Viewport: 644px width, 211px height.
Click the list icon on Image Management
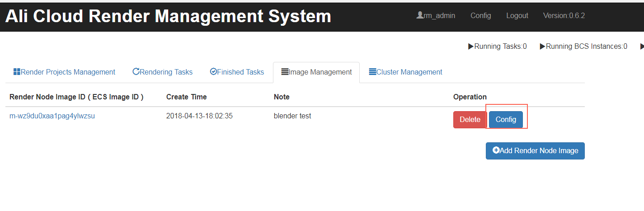coord(285,72)
